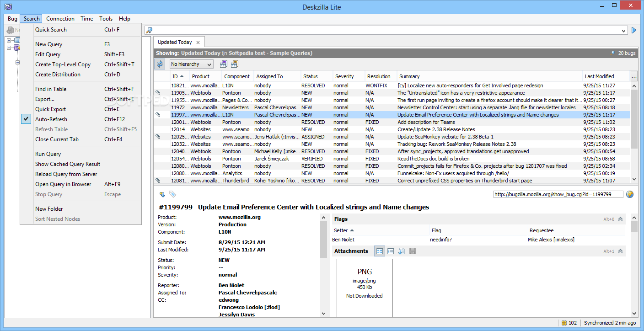Collapse the nested tree node minus
This screenshot has height=331, width=644.
pyautogui.click(x=17, y=63)
